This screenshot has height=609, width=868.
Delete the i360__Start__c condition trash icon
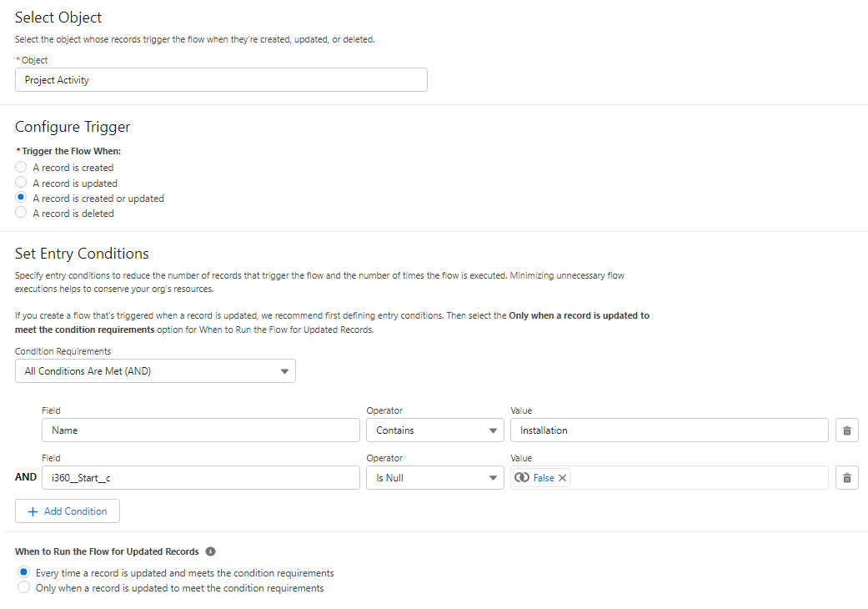(x=846, y=478)
